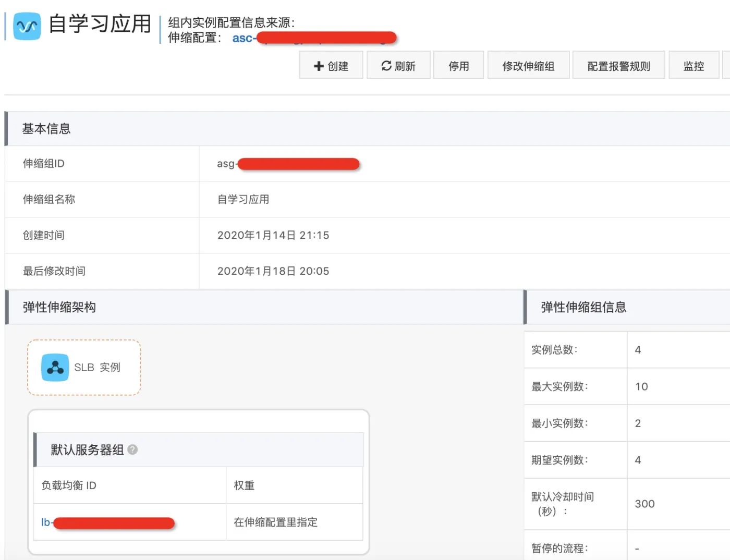Click the 最小实例数 value 2

(x=638, y=423)
